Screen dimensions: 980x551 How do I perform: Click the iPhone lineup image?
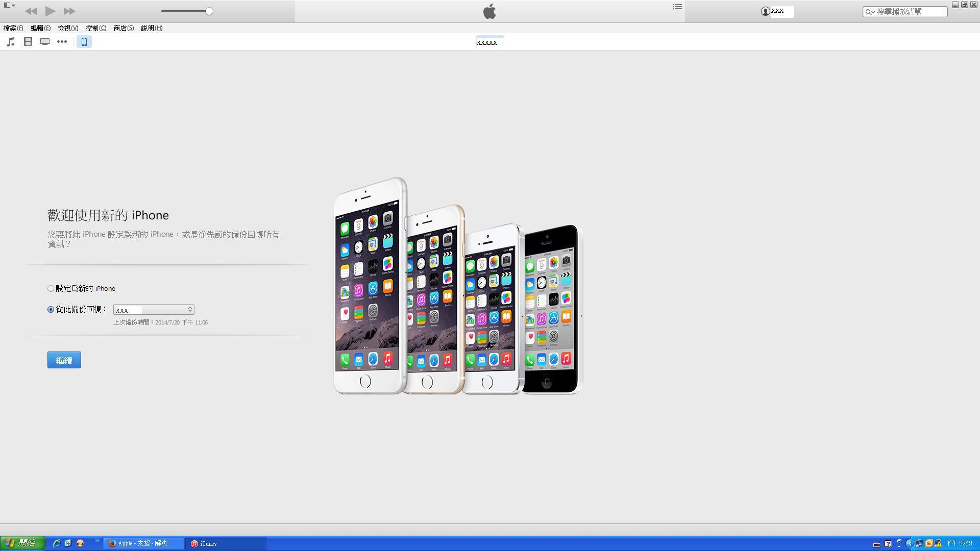(458, 286)
